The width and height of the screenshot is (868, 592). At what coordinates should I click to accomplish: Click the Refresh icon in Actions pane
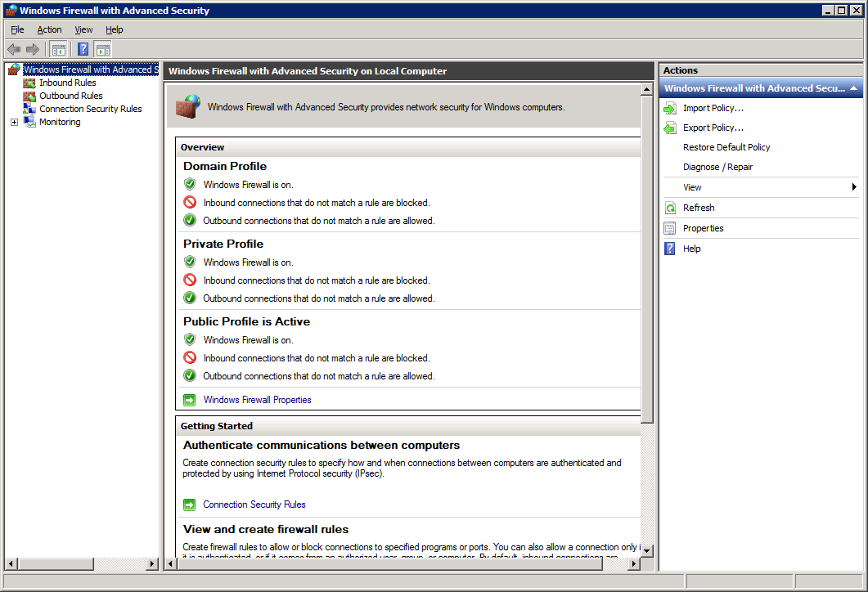670,208
